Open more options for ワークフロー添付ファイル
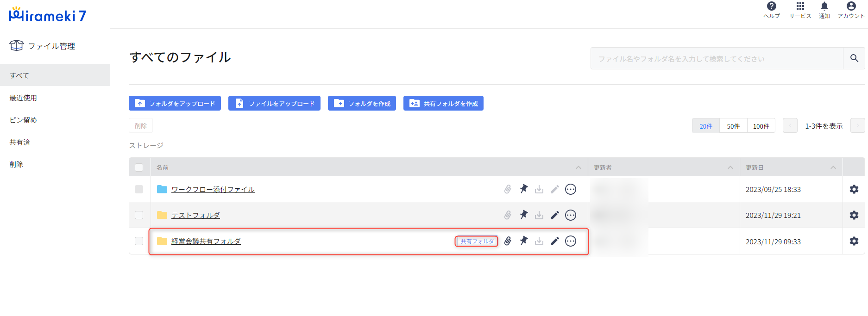The image size is (868, 316). point(571,189)
